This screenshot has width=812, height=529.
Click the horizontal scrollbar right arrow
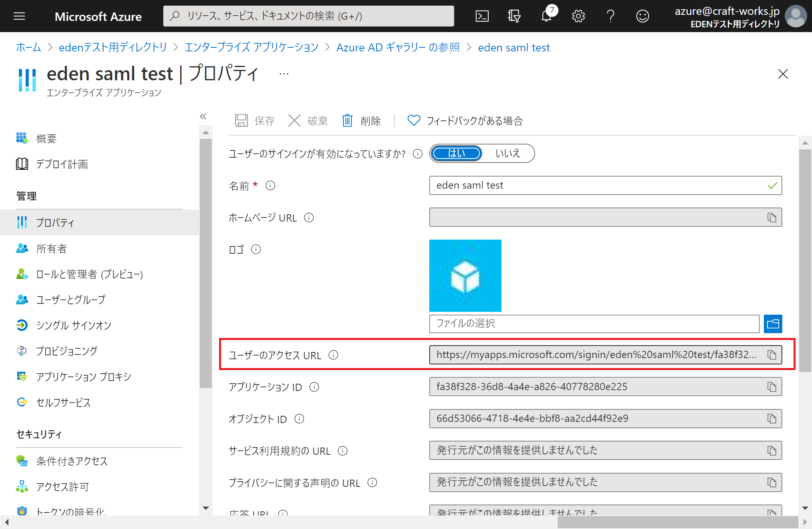coord(805,522)
